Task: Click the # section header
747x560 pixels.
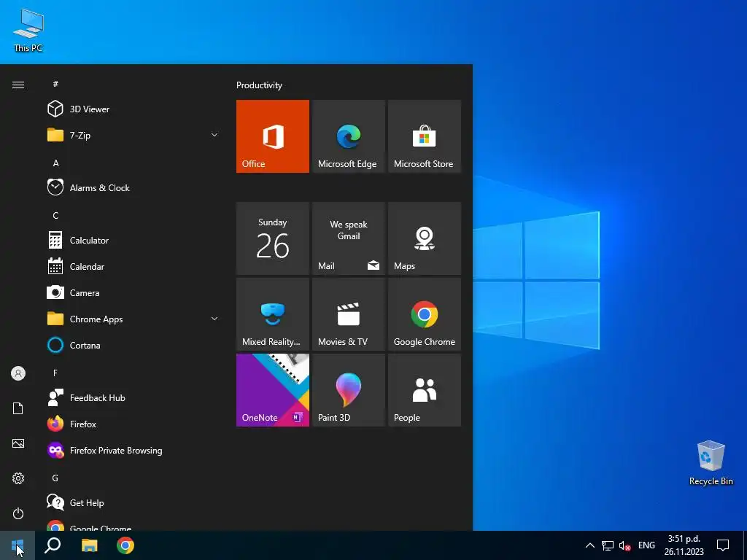Action: 55,84
